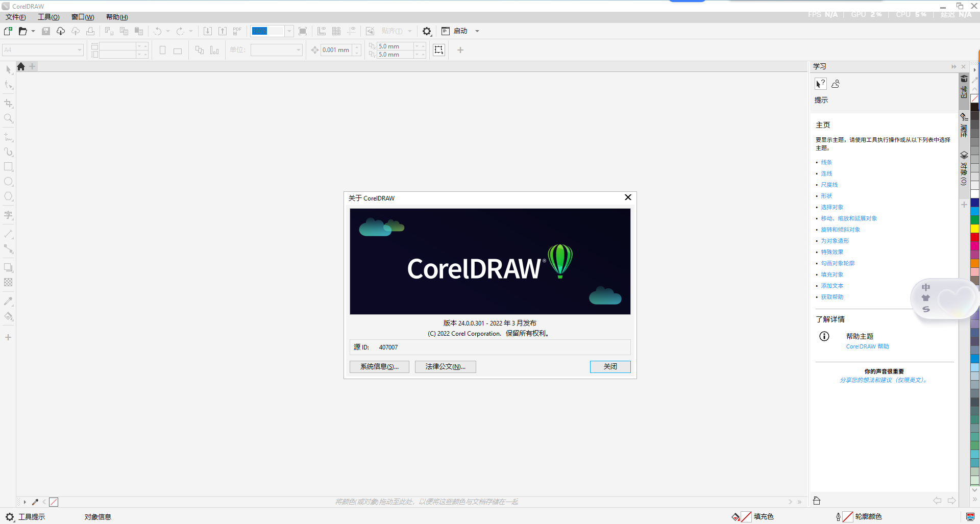
Task: Activate the What's This help pointer
Action: coord(820,83)
